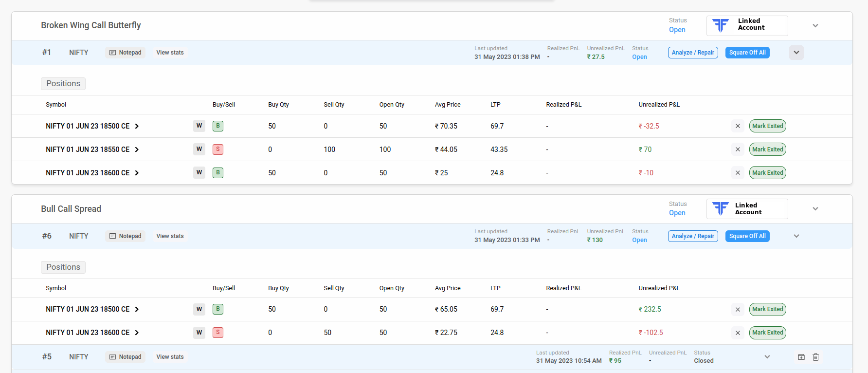Mark 18500 CE exited in Bull Call Spread
The width and height of the screenshot is (868, 373).
point(768,309)
